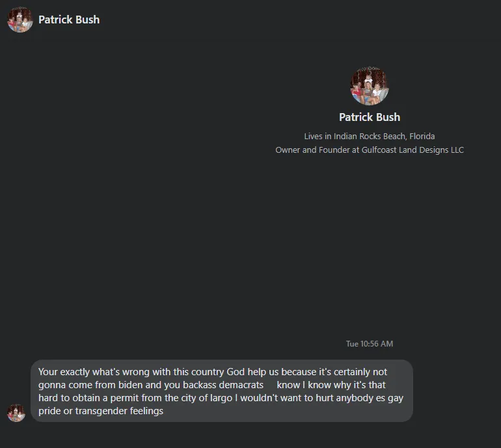Open the large centered profile picture
Image resolution: width=501 pixels, height=448 pixels.
coord(370,86)
